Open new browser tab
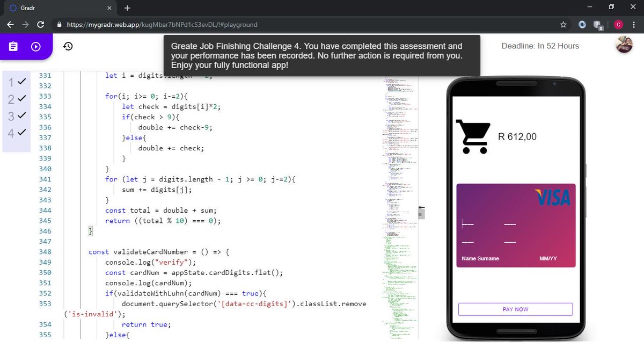 click(x=127, y=8)
